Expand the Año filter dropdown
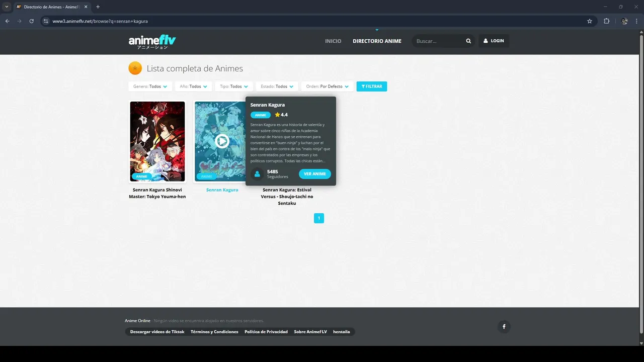Image resolution: width=644 pixels, height=362 pixels. [193, 86]
